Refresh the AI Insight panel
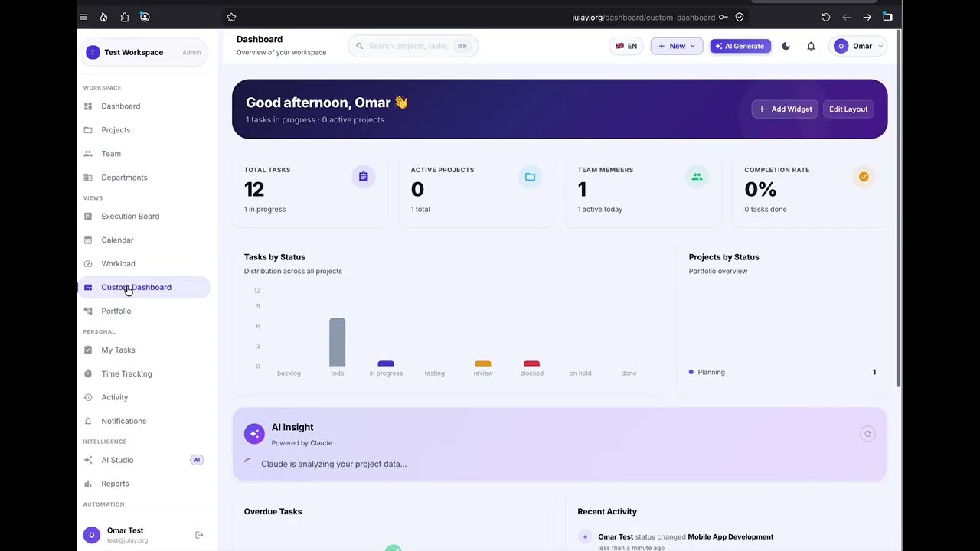This screenshot has width=980, height=551. (x=867, y=434)
